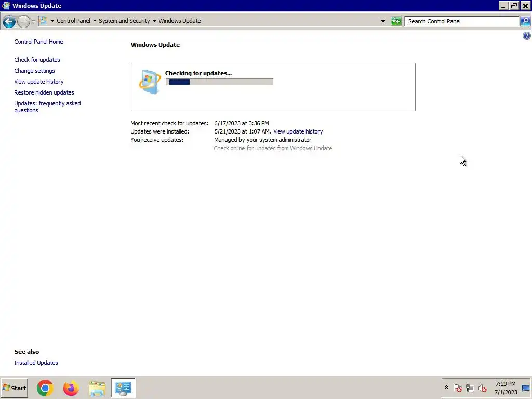This screenshot has height=399, width=532.
Task: Expand the dropdown arrow before Control Panel
Action: (52, 21)
